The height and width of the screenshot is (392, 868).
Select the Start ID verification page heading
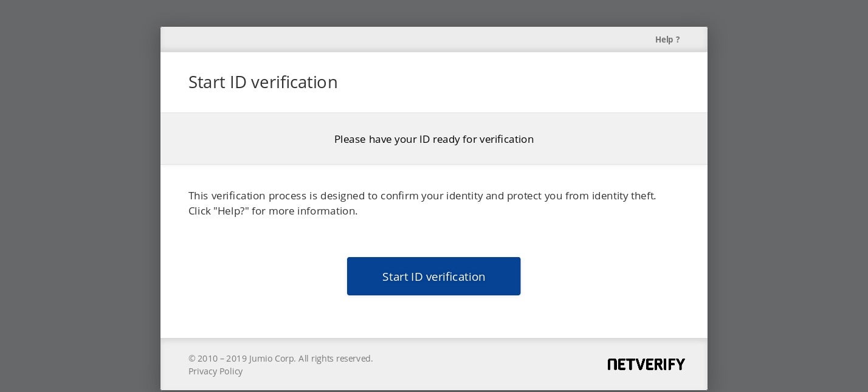click(263, 82)
